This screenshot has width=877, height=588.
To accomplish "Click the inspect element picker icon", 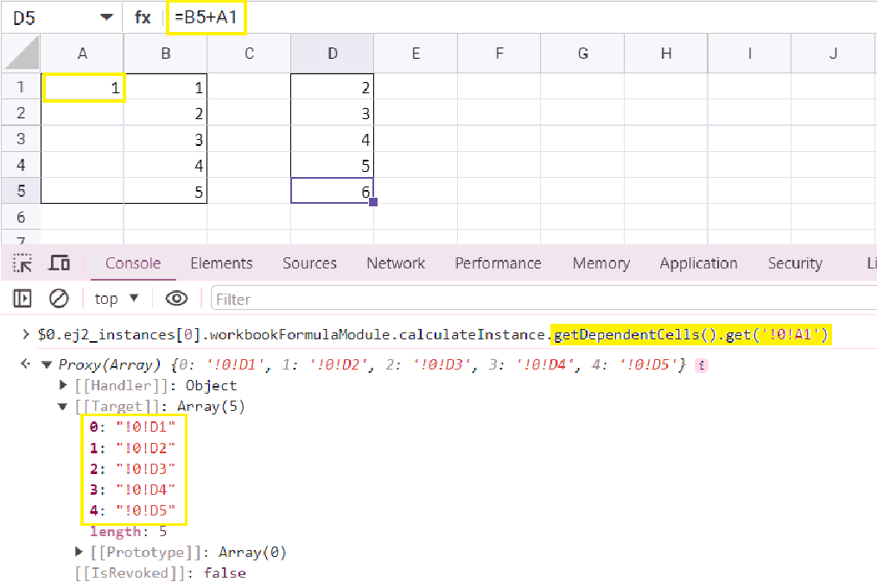I will click(x=22, y=263).
